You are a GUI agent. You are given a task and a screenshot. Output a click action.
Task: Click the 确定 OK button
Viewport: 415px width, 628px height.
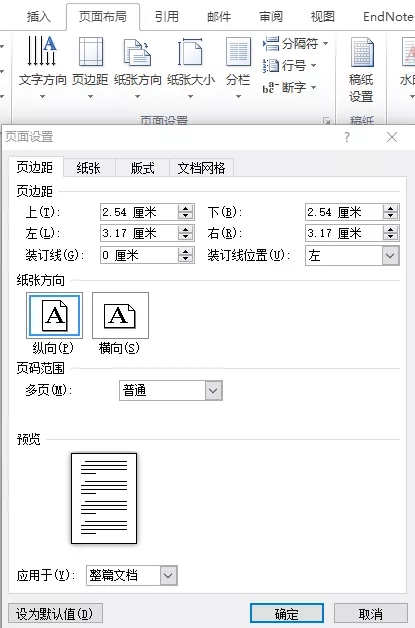coord(287,614)
